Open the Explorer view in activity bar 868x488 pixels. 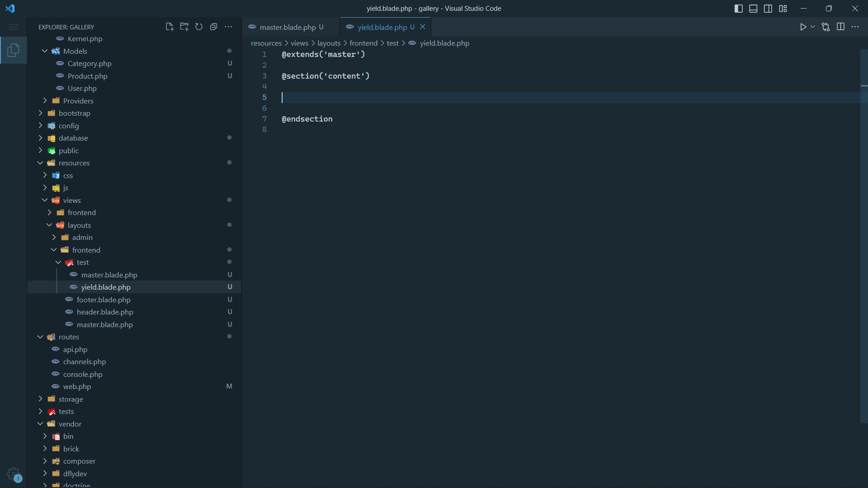pos(14,50)
